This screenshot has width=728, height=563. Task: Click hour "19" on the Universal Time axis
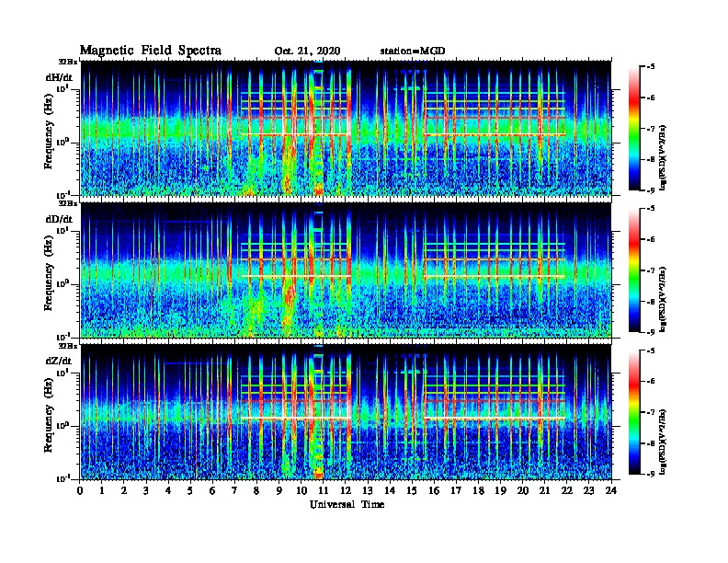click(500, 490)
